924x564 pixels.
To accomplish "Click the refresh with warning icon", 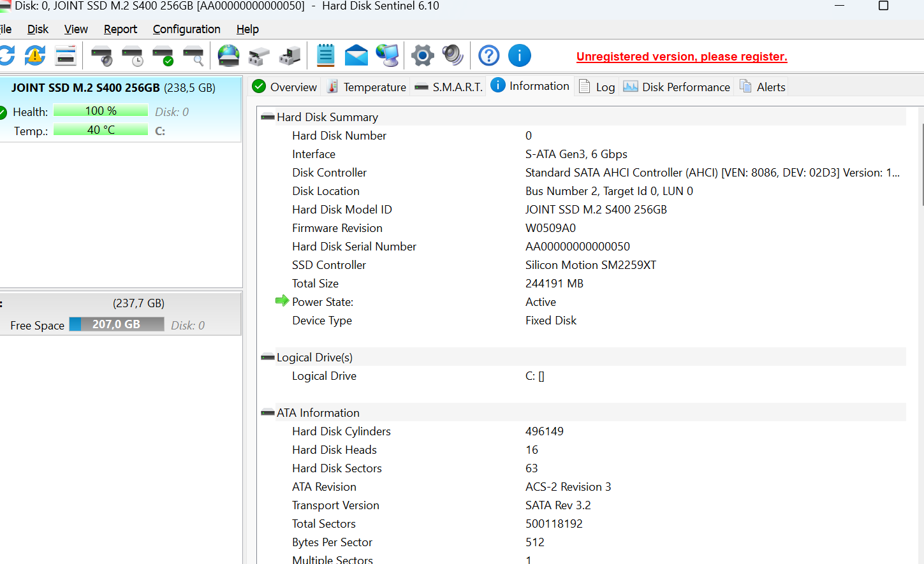I will 35,56.
